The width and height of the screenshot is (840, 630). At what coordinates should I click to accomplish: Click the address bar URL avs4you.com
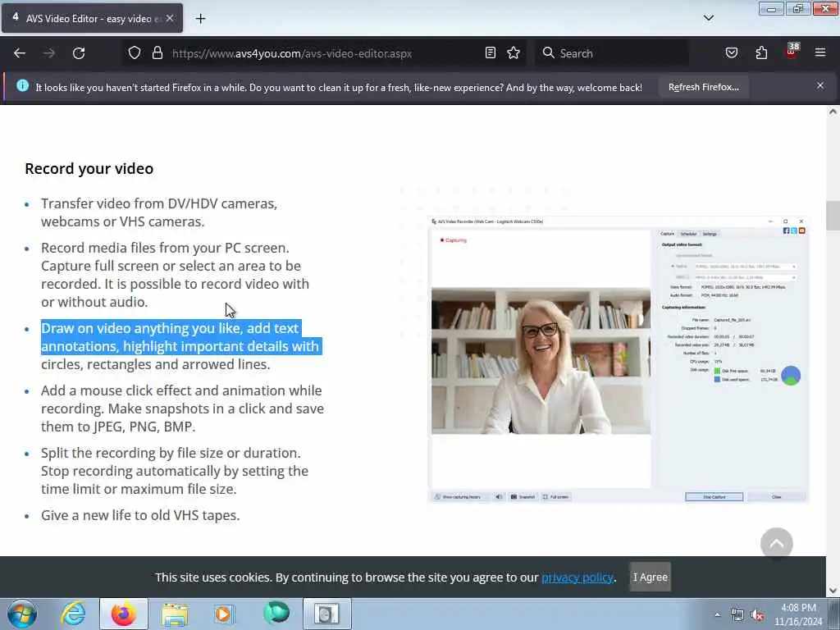tap(291, 53)
